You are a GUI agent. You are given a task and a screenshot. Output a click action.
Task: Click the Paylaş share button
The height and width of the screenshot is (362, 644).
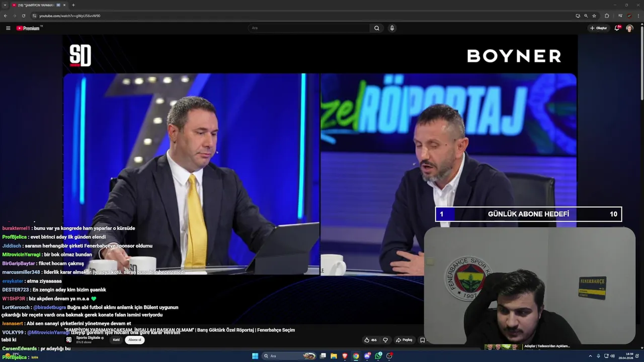click(404, 340)
